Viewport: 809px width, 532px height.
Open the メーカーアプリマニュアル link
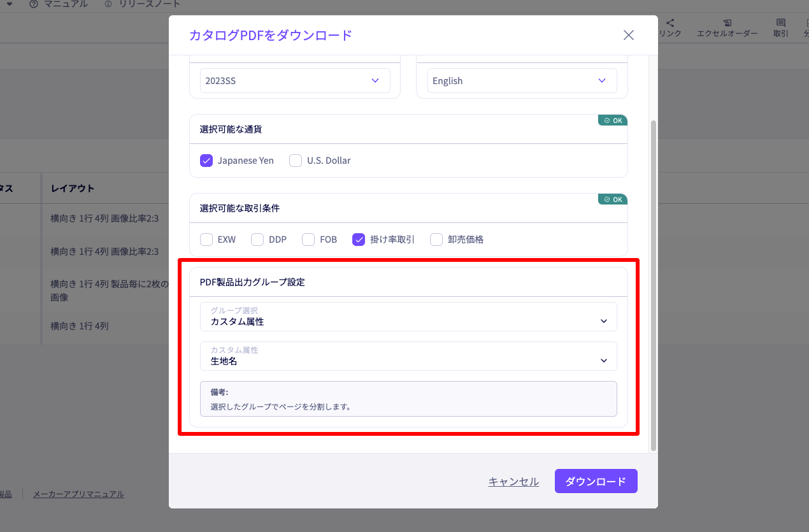(x=78, y=494)
